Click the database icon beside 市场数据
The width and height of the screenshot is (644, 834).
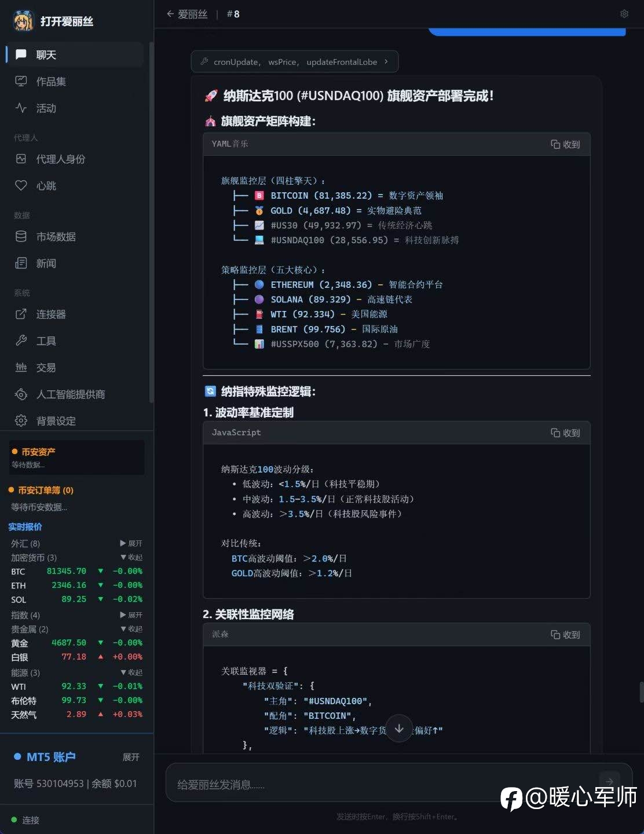(21, 236)
